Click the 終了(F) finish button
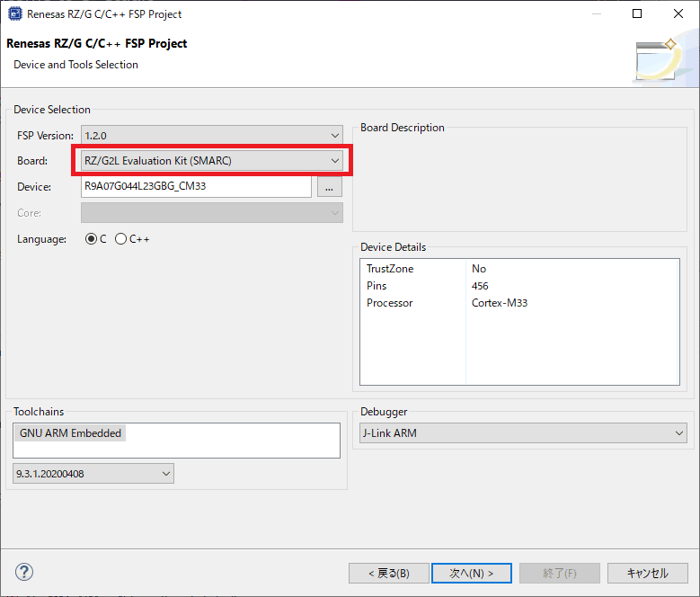Viewport: 700px width, 597px height. pos(560,573)
